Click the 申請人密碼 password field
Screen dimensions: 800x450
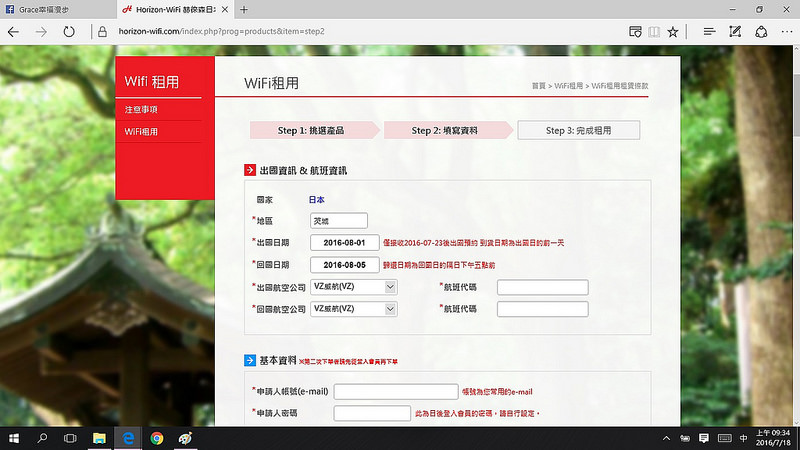point(372,413)
